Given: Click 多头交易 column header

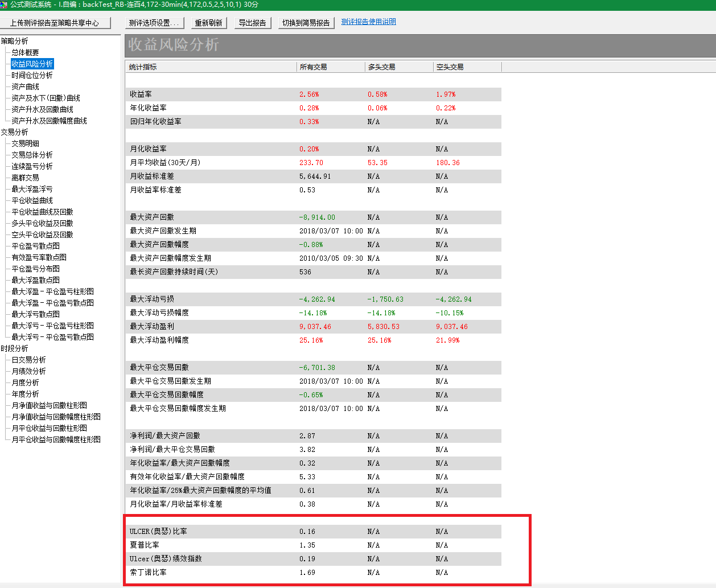Looking at the screenshot, I should click(399, 67).
